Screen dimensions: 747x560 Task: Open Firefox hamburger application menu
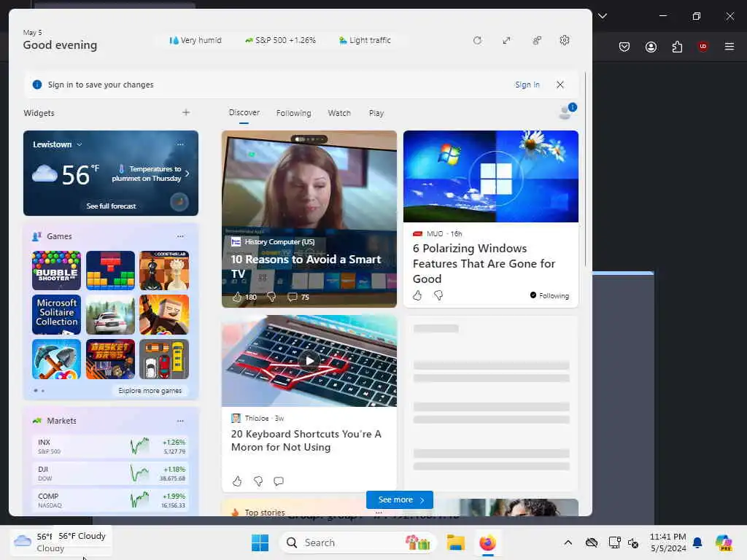point(729,47)
